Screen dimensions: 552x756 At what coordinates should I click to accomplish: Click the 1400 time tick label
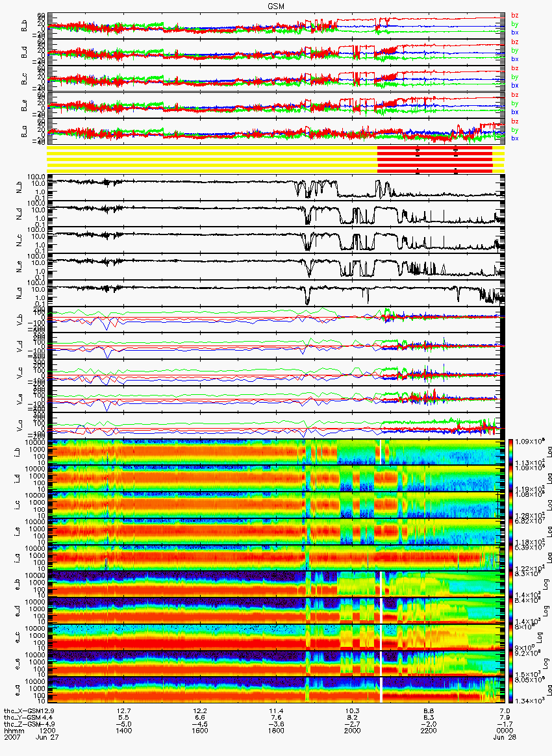pos(123,731)
